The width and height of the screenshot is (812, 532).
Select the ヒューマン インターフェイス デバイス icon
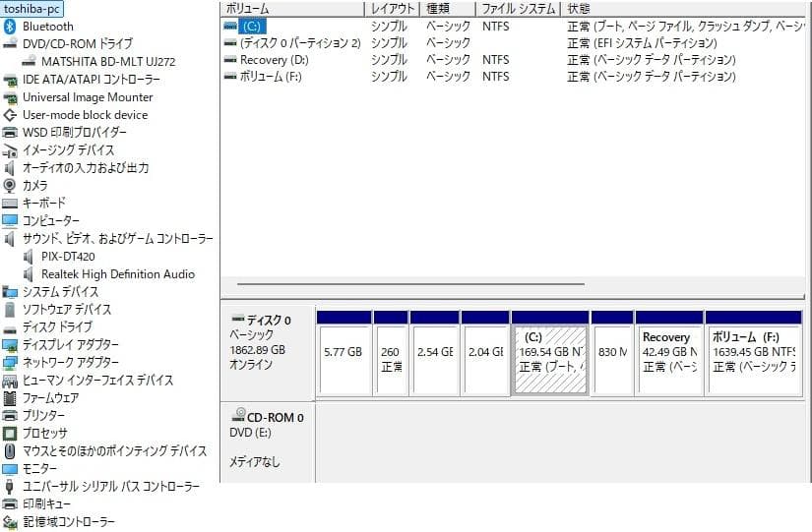coord(9,381)
